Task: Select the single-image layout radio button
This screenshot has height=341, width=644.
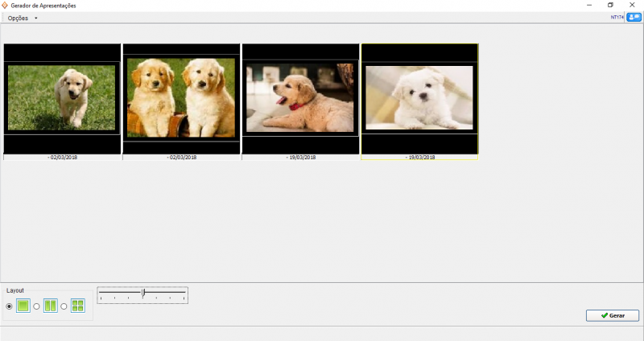Action: pyautogui.click(x=10, y=306)
